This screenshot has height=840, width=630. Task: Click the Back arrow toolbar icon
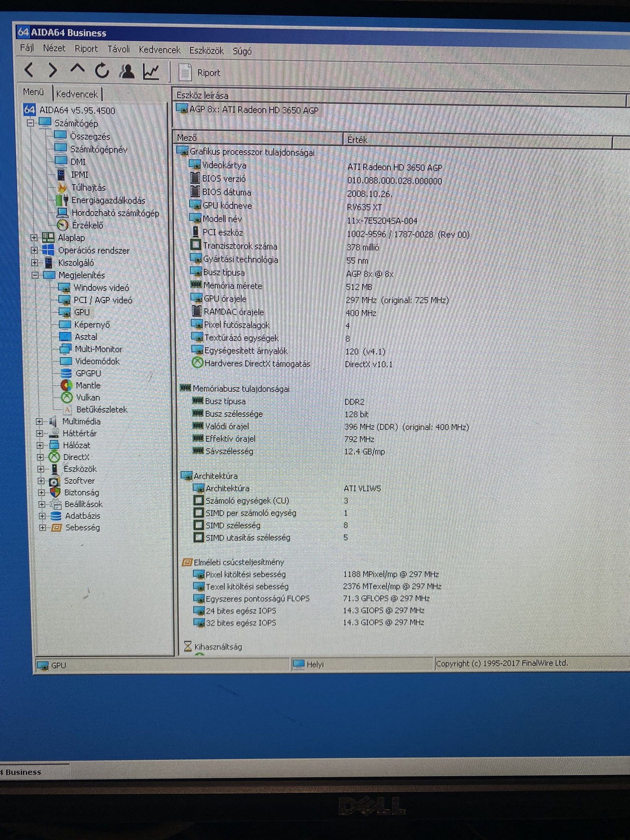click(x=29, y=70)
